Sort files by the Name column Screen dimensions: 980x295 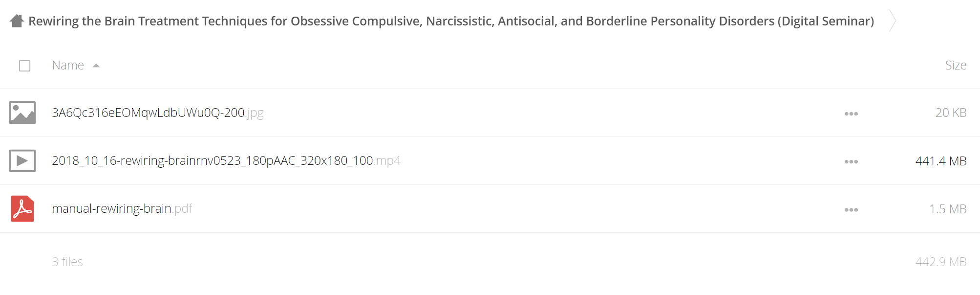click(68, 65)
